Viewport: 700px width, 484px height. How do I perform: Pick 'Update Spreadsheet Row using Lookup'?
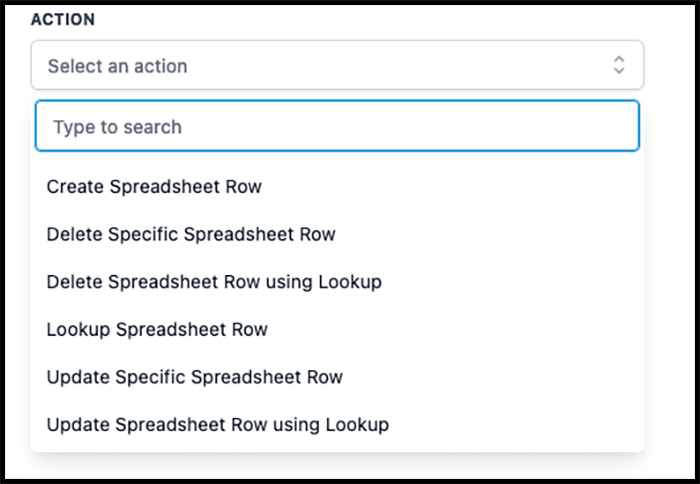point(337,425)
